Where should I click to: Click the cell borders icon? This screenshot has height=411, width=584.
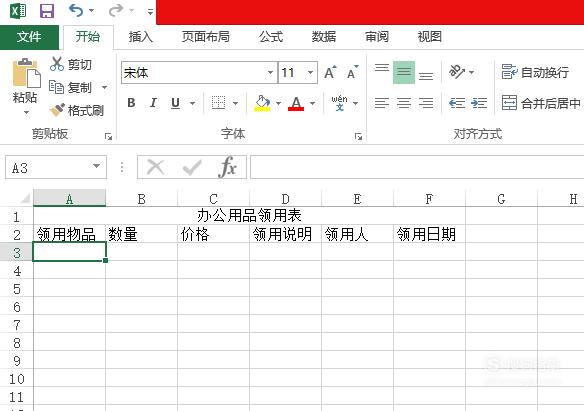tap(218, 103)
